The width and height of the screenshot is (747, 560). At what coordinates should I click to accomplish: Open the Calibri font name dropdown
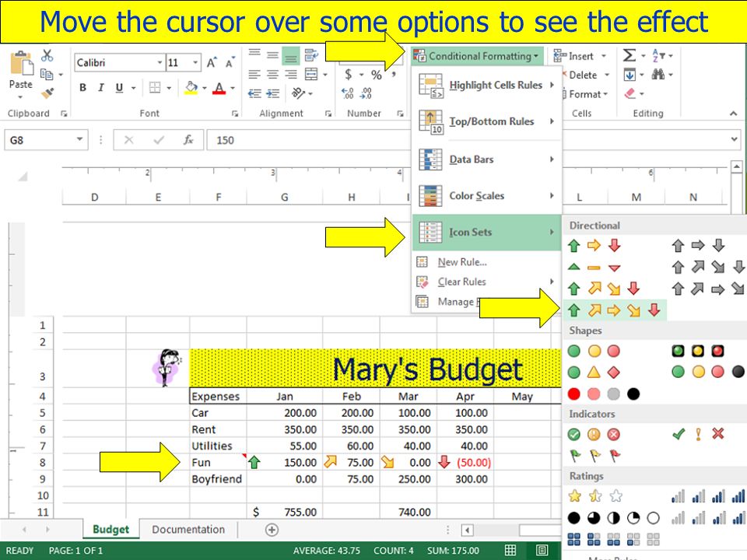tap(159, 62)
